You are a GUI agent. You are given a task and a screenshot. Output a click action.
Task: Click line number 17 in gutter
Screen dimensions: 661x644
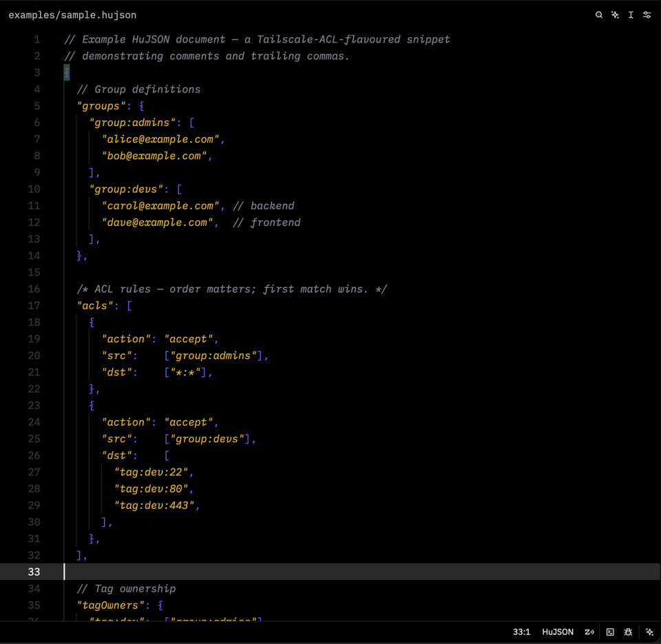(x=34, y=306)
